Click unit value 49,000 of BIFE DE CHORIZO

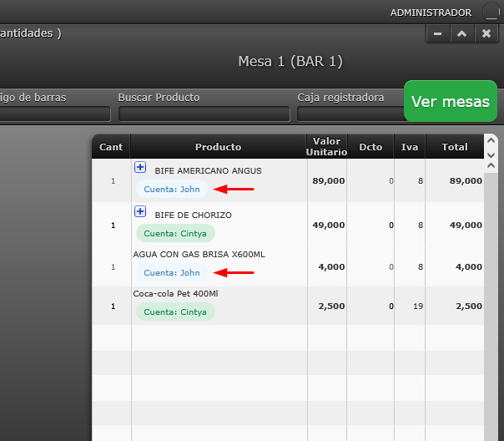(329, 226)
